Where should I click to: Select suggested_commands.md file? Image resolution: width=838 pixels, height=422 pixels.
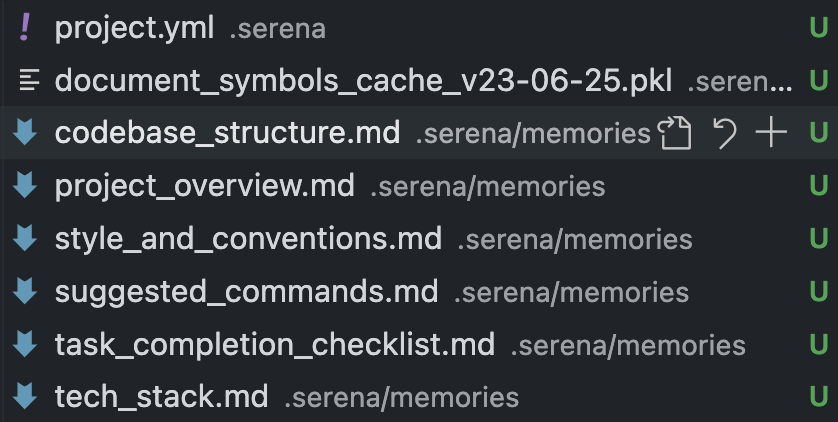pos(246,292)
